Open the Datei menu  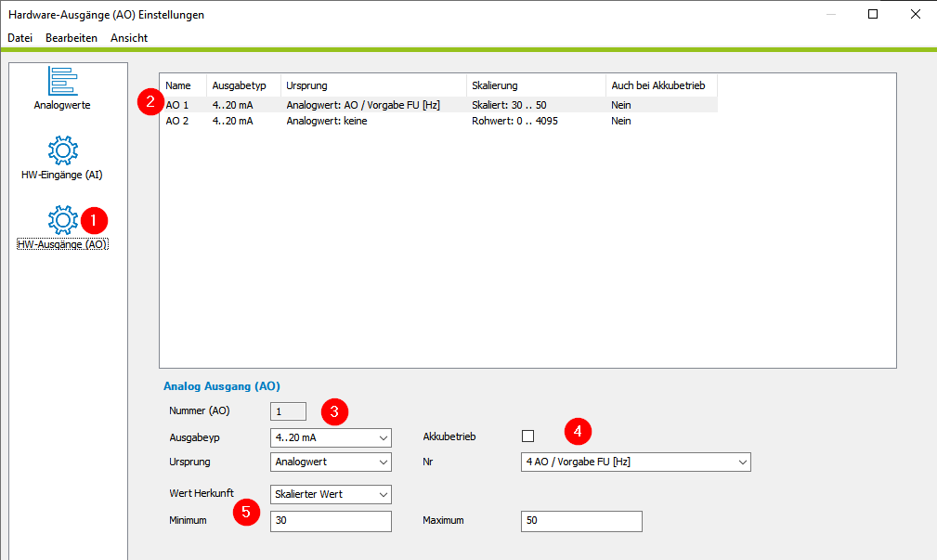[20, 38]
